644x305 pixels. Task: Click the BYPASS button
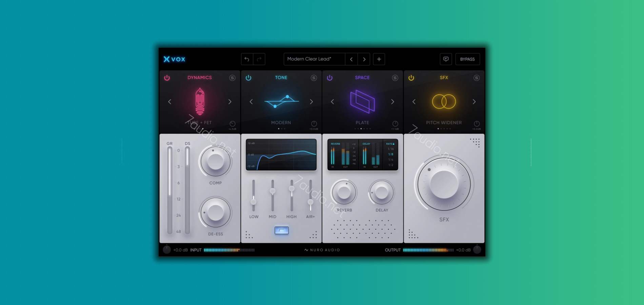pyautogui.click(x=467, y=59)
